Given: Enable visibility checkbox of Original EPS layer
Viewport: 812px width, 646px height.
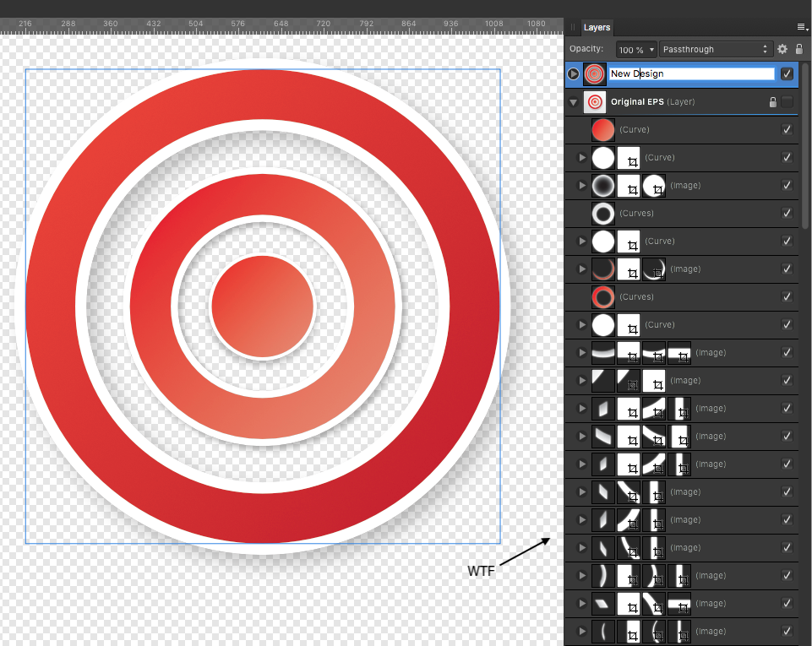Looking at the screenshot, I should [787, 102].
